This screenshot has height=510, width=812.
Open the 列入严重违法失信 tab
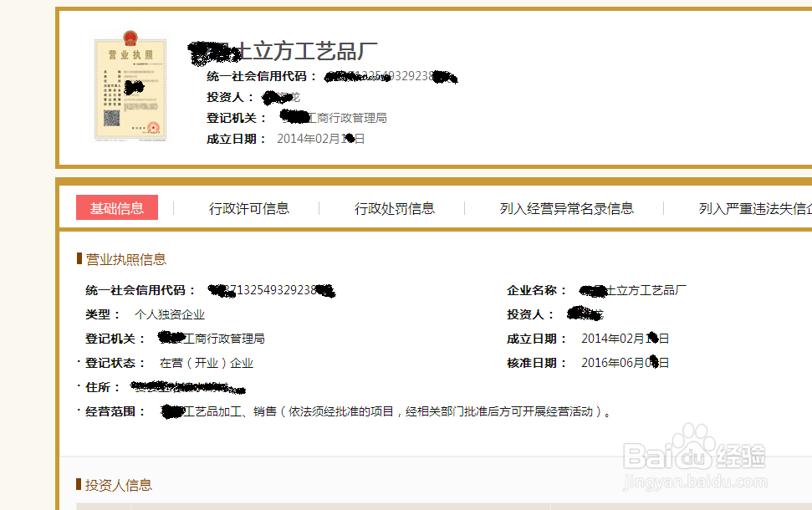[x=749, y=209]
